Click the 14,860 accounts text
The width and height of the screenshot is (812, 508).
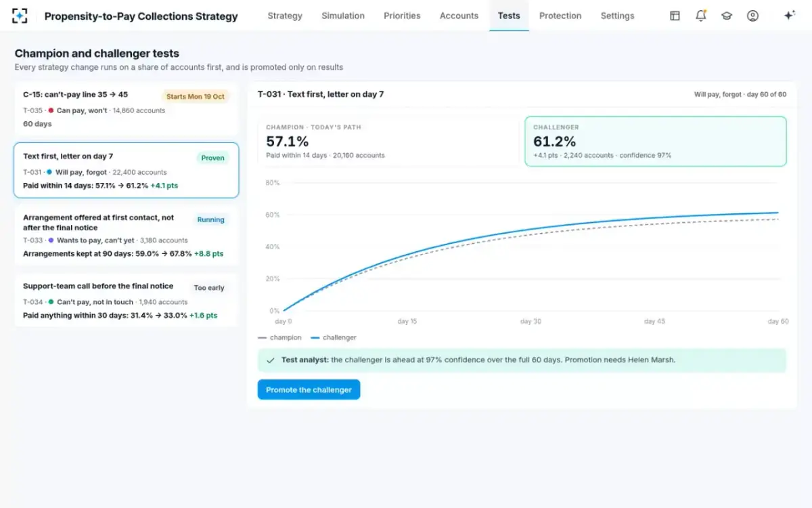point(139,110)
